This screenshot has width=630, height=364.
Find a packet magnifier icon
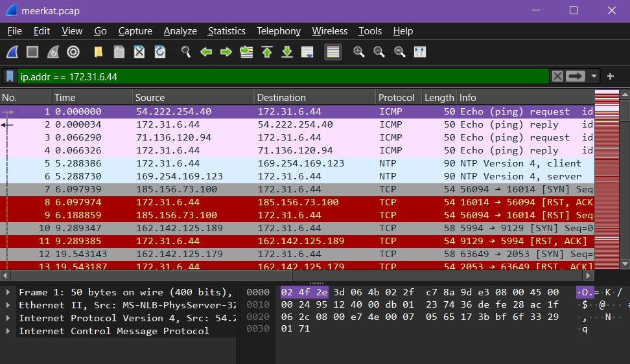(185, 52)
